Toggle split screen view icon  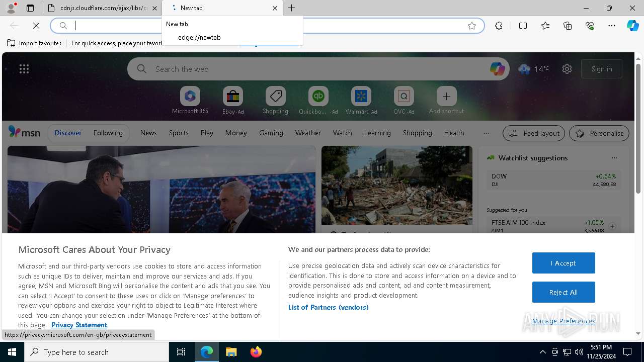(523, 26)
